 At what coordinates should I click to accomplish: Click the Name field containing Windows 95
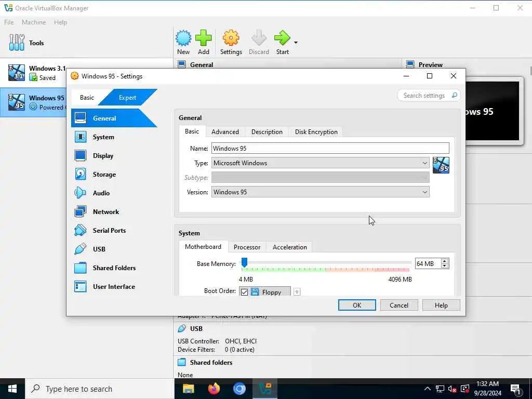(x=330, y=148)
